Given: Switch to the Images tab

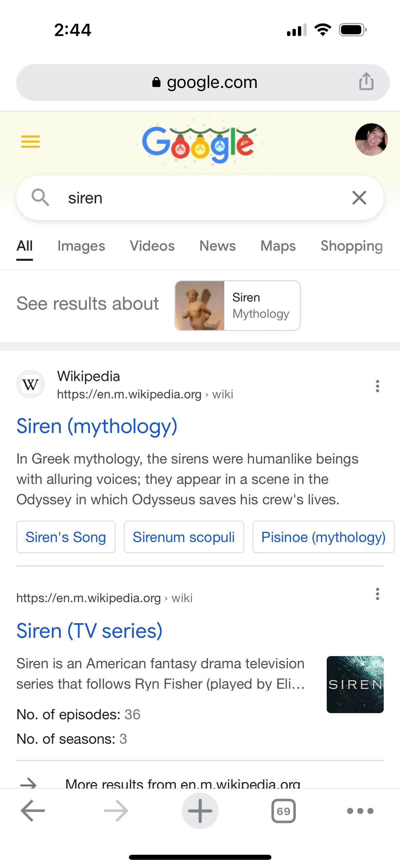Looking at the screenshot, I should pos(81,246).
